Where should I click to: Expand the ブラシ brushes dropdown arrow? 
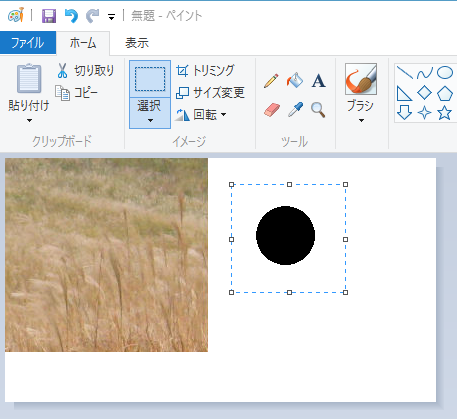coord(361,120)
